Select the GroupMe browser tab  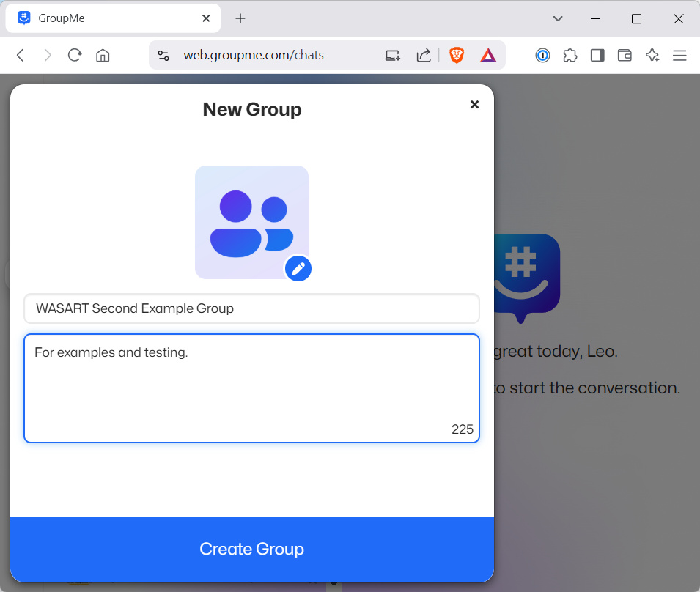coord(113,18)
